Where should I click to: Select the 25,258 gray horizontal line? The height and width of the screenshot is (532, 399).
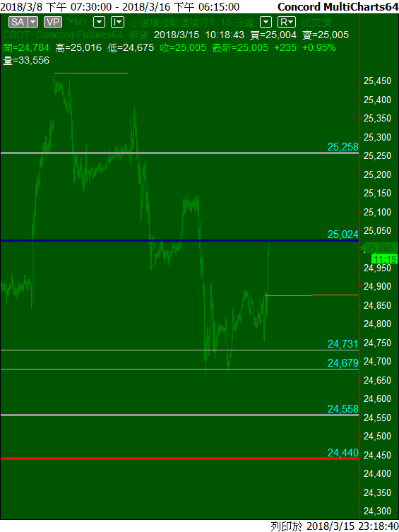click(179, 153)
